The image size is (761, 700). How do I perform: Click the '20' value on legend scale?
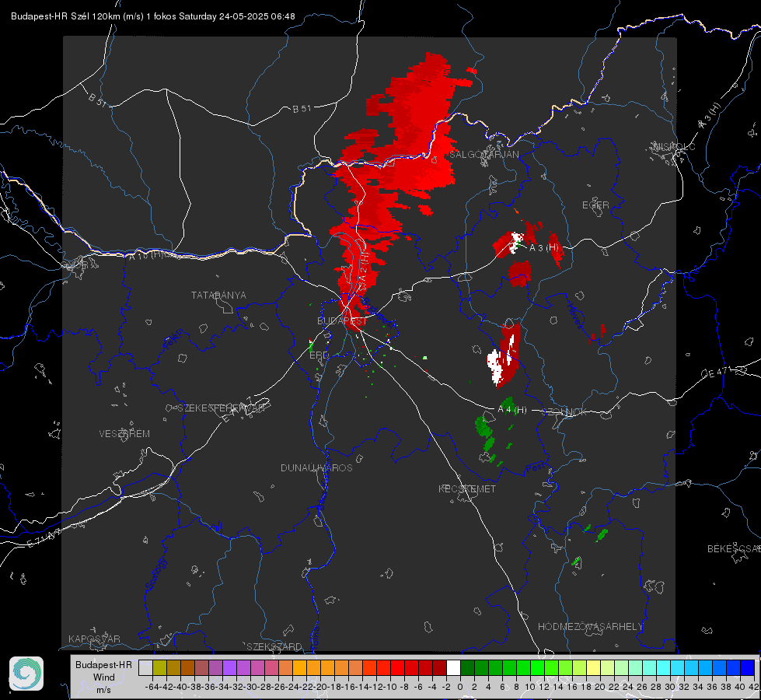pos(600,687)
